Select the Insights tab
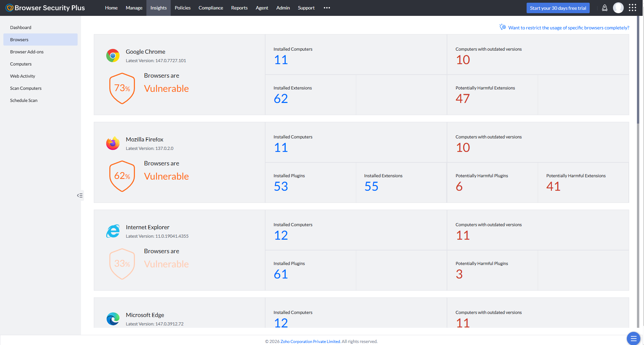 (159, 8)
